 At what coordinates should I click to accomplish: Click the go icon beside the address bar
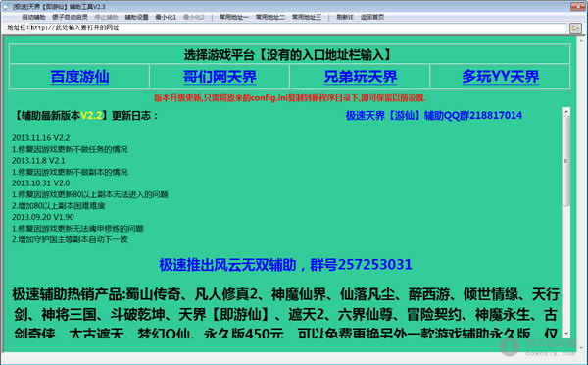575,28
